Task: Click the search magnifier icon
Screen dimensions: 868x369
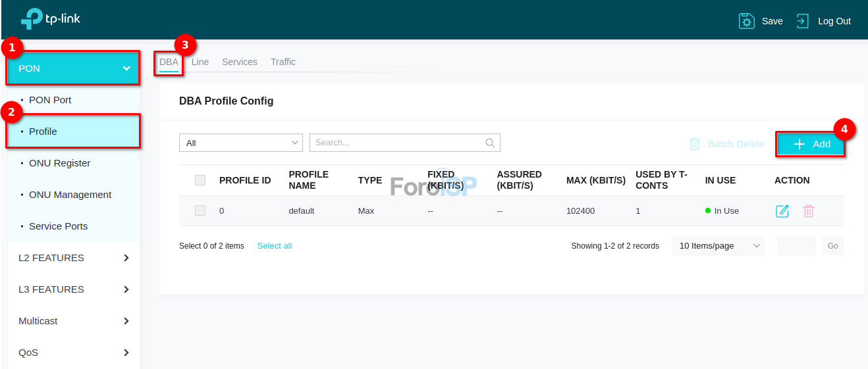Action: coord(490,143)
